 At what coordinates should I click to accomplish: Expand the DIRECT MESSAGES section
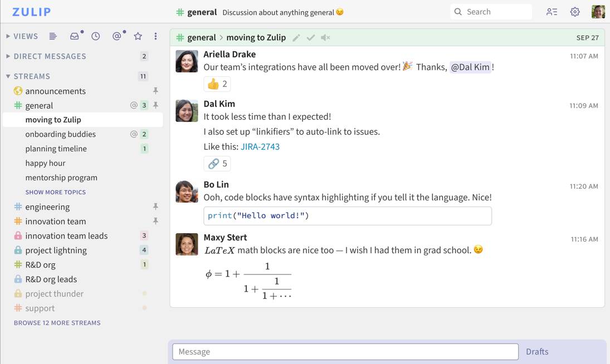click(x=8, y=56)
